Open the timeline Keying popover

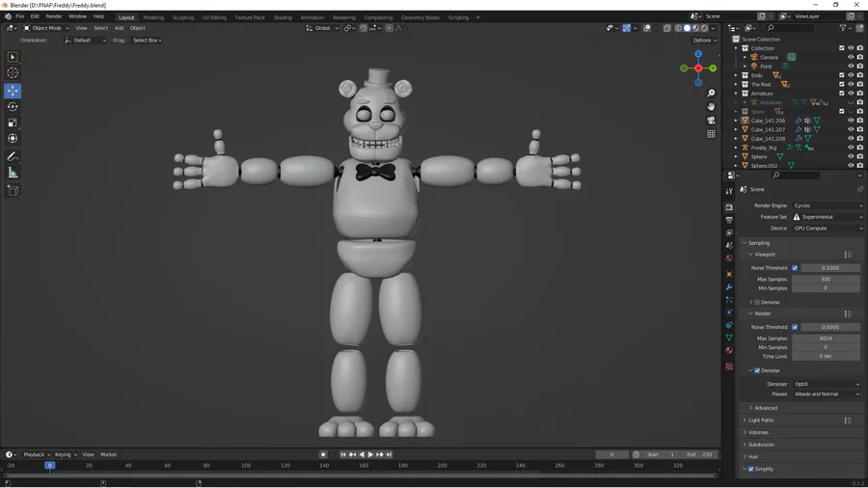[66, 455]
